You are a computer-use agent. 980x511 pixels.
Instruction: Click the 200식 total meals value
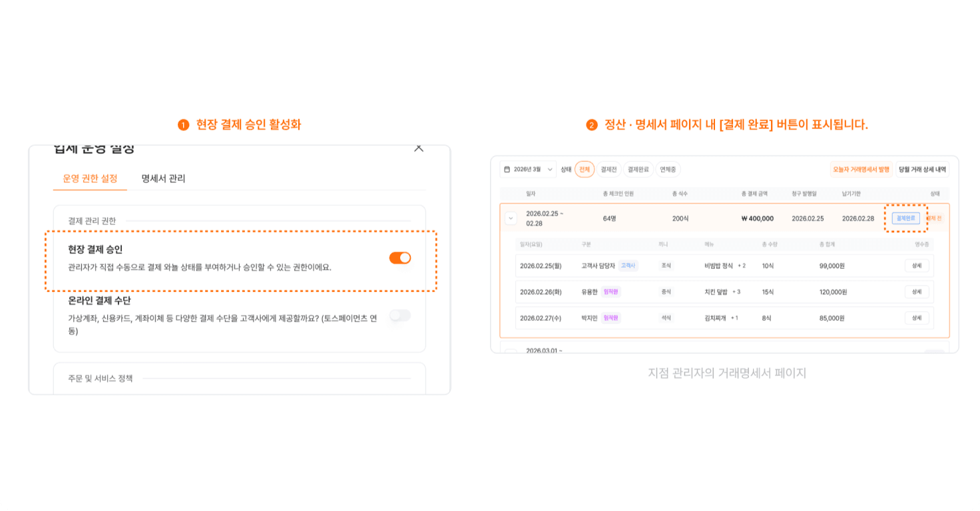pyautogui.click(x=680, y=218)
